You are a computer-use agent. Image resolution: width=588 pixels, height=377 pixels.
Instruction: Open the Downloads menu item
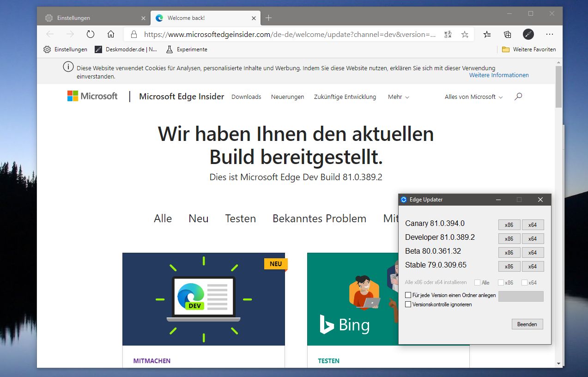pos(246,97)
